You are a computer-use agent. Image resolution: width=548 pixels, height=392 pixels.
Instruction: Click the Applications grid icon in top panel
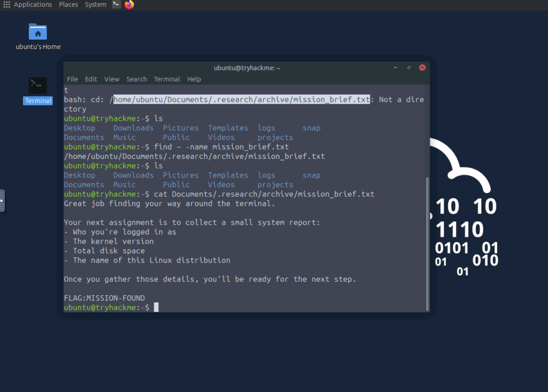pos(6,5)
